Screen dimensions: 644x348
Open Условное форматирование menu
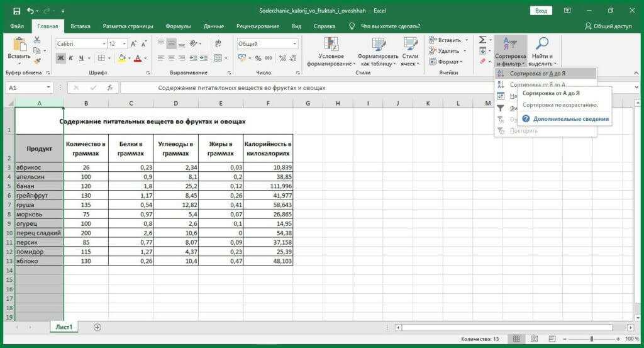[331, 51]
